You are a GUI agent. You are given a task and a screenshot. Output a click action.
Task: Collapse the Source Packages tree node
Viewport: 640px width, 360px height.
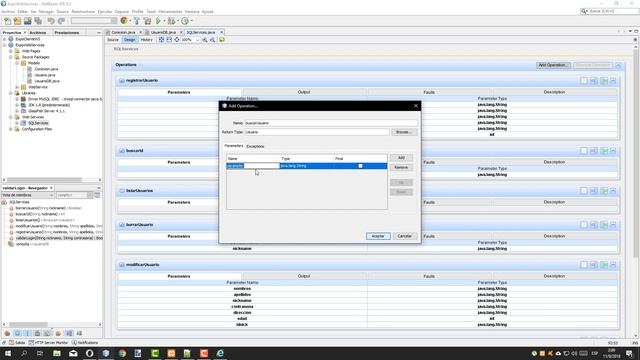click(x=11, y=57)
